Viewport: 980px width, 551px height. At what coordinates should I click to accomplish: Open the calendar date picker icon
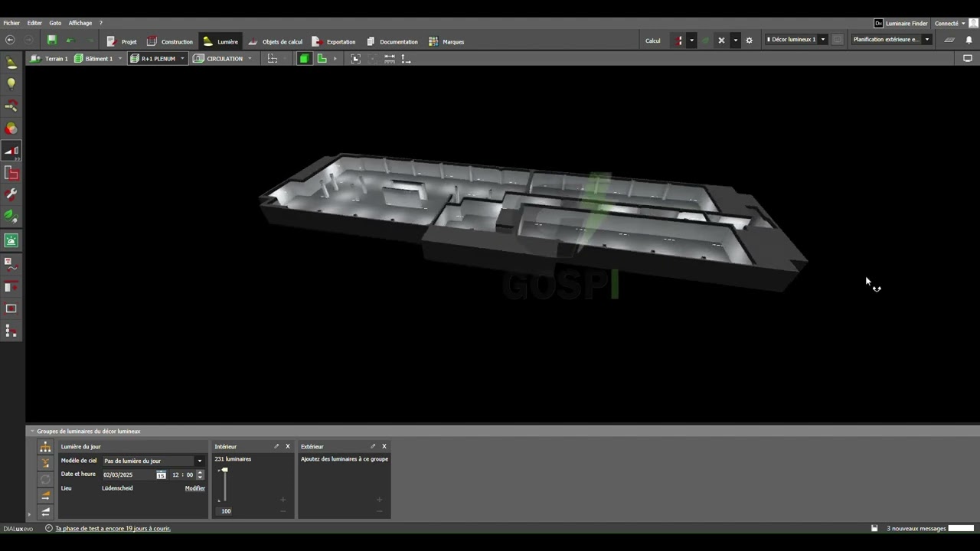click(x=161, y=474)
